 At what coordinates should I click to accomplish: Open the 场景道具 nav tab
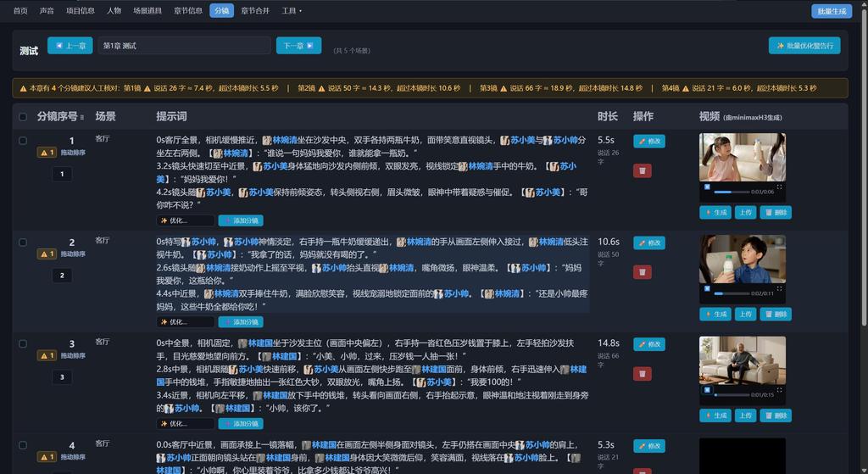click(x=147, y=10)
